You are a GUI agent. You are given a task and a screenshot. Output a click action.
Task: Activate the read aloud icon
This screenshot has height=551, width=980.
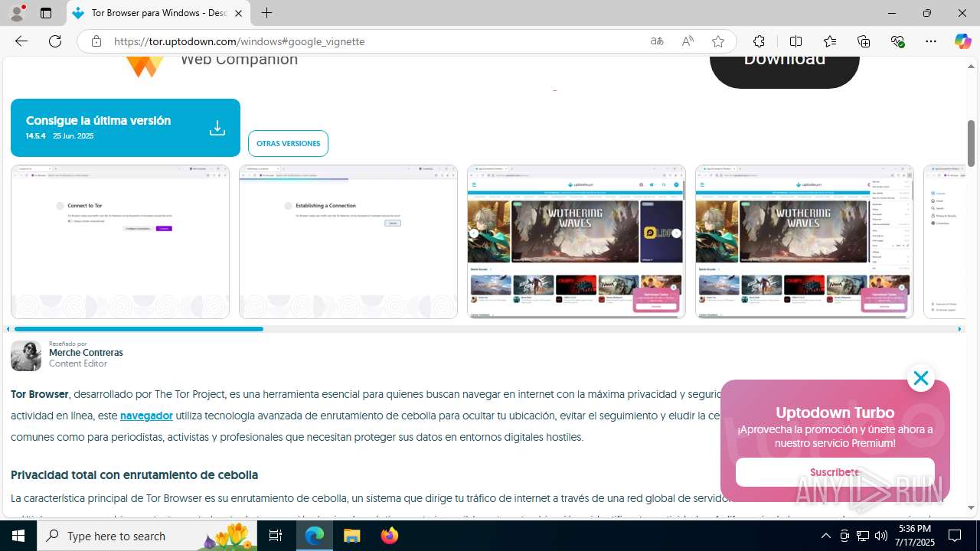(688, 41)
